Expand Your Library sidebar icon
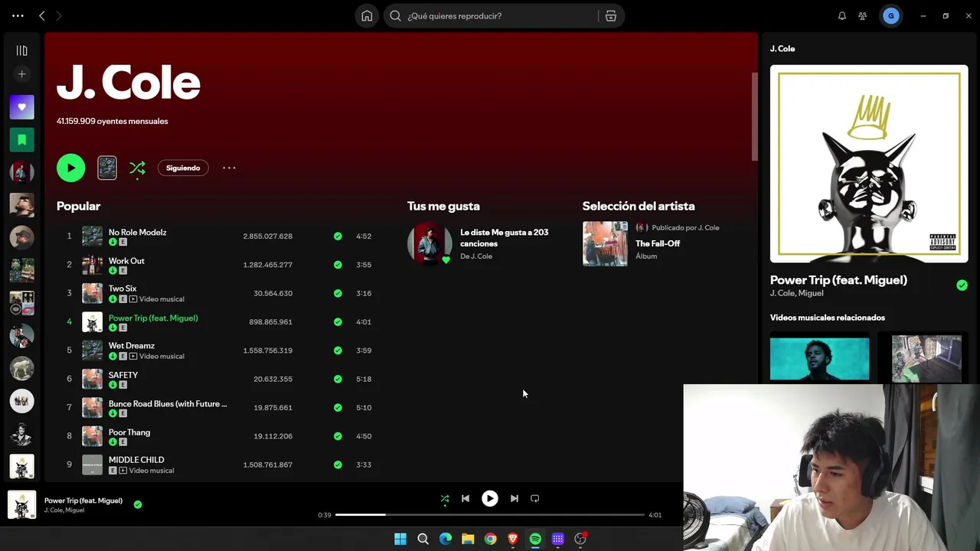This screenshot has height=551, width=980. [x=21, y=51]
